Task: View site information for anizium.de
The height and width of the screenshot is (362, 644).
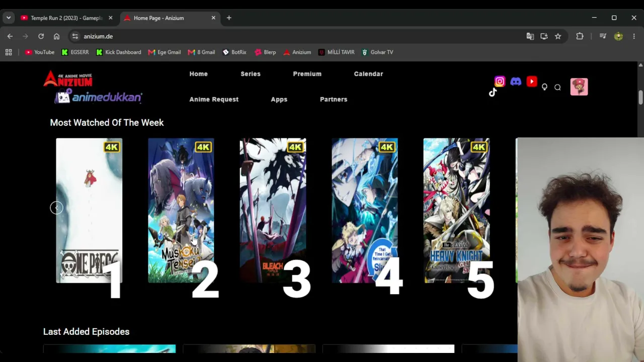Action: click(75, 36)
